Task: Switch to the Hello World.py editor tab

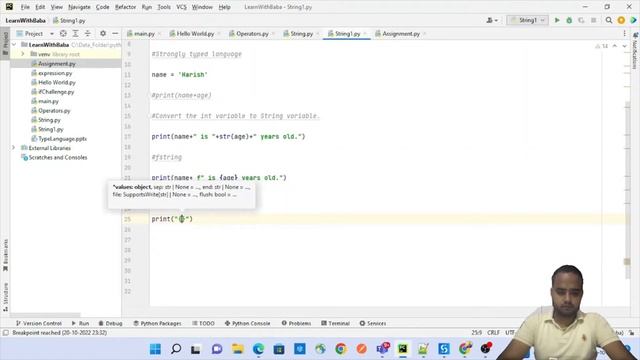Action: (195, 33)
